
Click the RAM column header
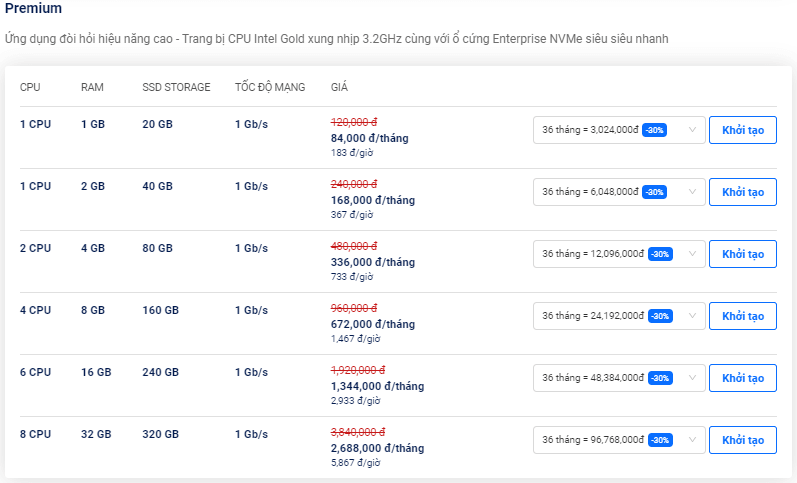pos(92,87)
